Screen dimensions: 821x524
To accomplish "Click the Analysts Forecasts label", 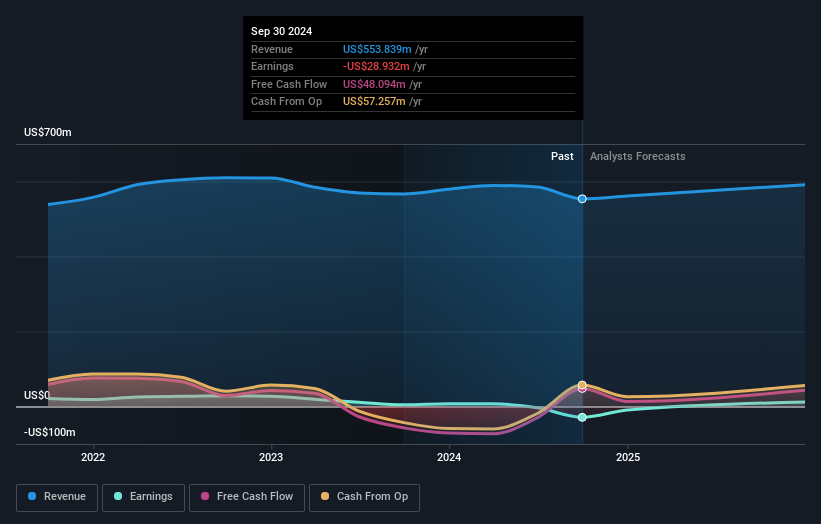I will point(637,156).
